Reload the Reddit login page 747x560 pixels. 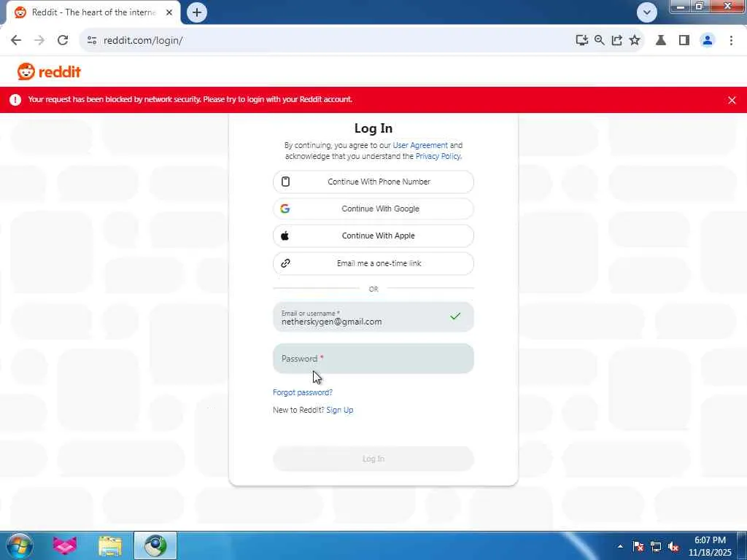(x=63, y=41)
